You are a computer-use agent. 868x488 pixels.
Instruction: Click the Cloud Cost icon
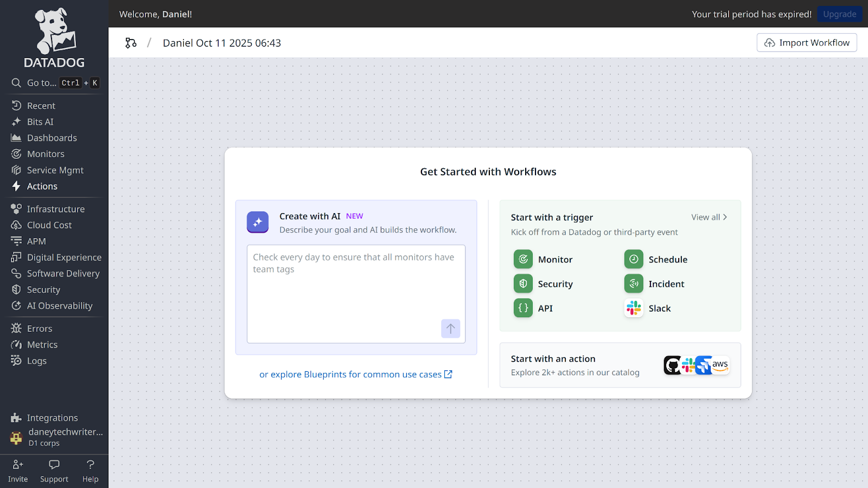coord(16,225)
